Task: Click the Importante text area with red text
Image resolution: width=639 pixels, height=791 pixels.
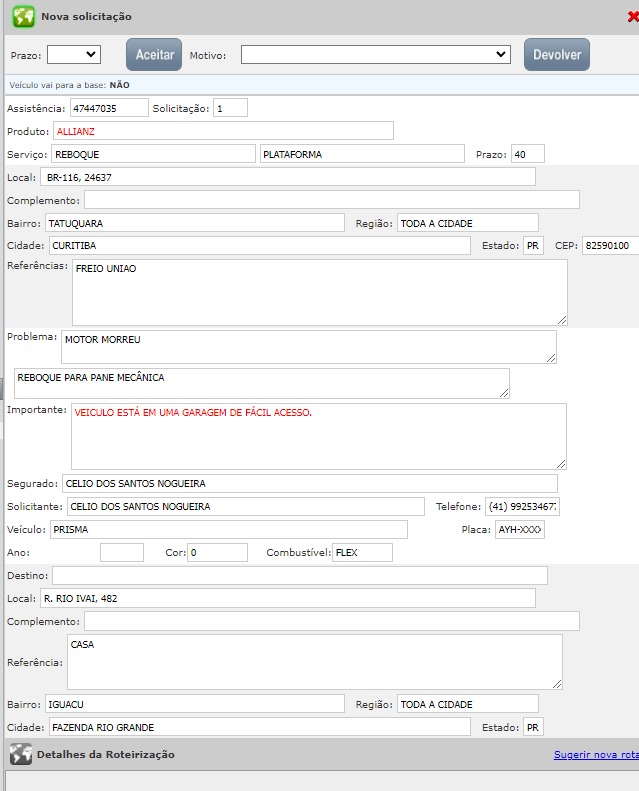Action: pyautogui.click(x=319, y=436)
